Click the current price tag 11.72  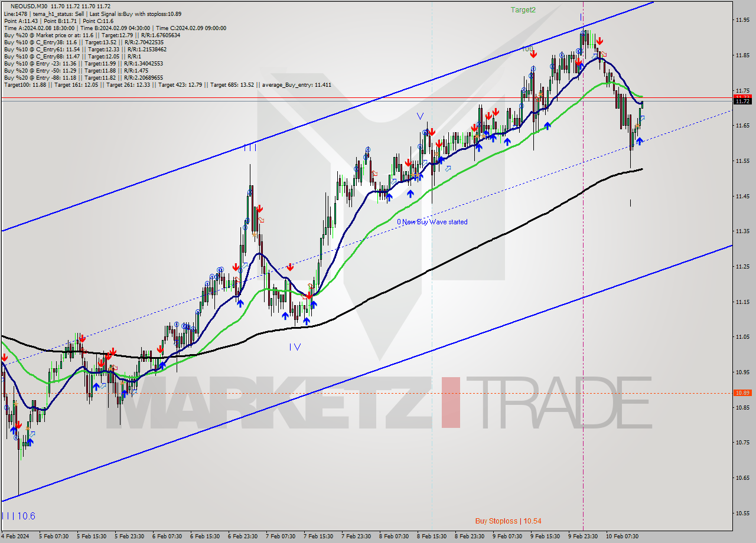point(742,102)
